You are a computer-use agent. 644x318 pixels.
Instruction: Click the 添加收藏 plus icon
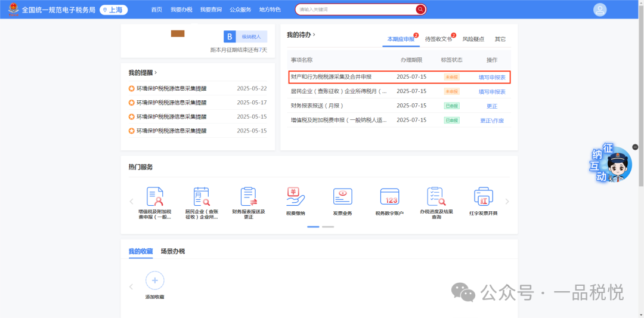[x=154, y=280]
